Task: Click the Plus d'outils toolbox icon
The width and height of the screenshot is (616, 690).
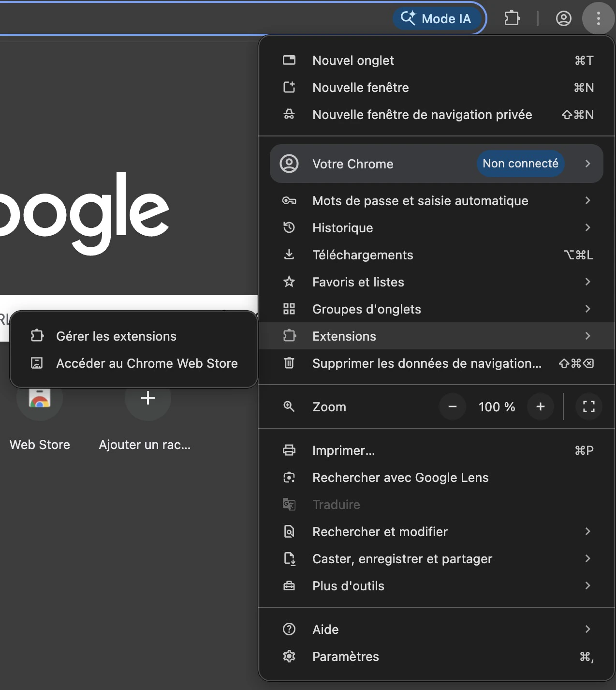Action: [x=289, y=585]
